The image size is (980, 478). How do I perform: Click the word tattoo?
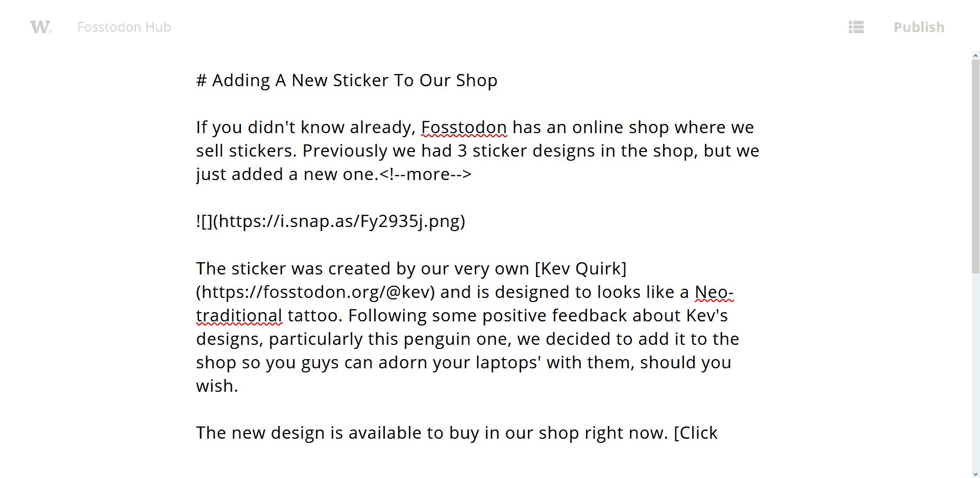pyautogui.click(x=314, y=316)
